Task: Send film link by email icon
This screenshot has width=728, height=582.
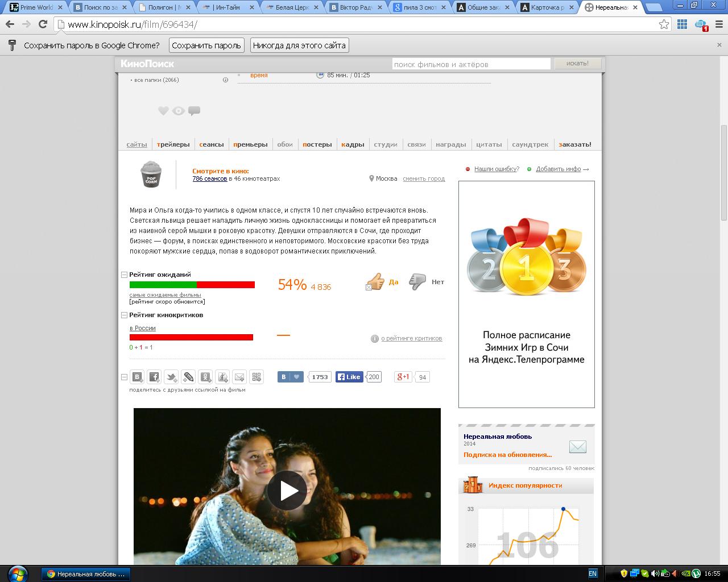Action: click(239, 377)
